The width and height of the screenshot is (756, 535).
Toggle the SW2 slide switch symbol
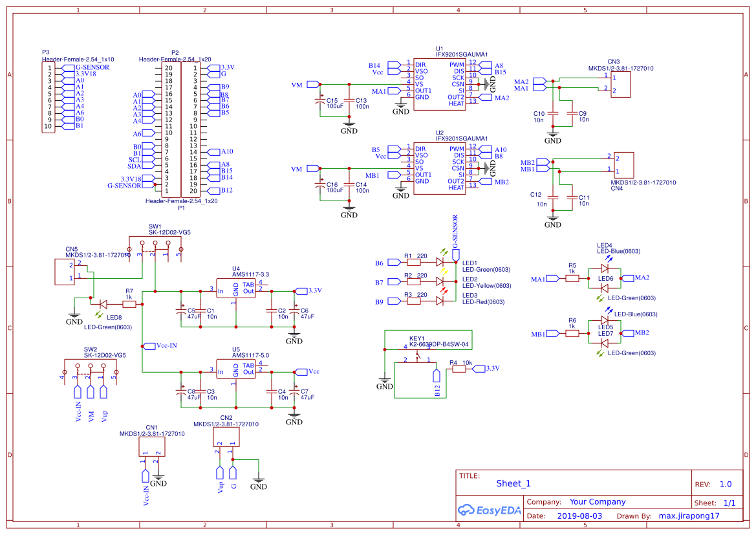tap(91, 367)
